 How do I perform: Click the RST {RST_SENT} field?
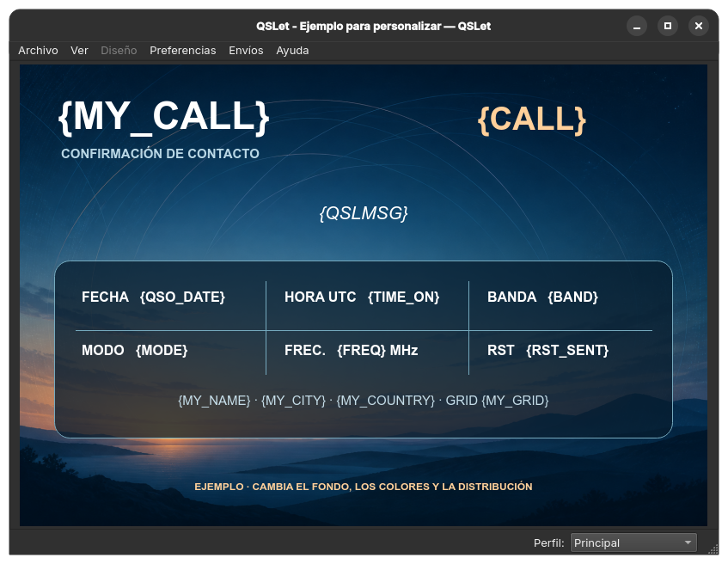click(548, 350)
